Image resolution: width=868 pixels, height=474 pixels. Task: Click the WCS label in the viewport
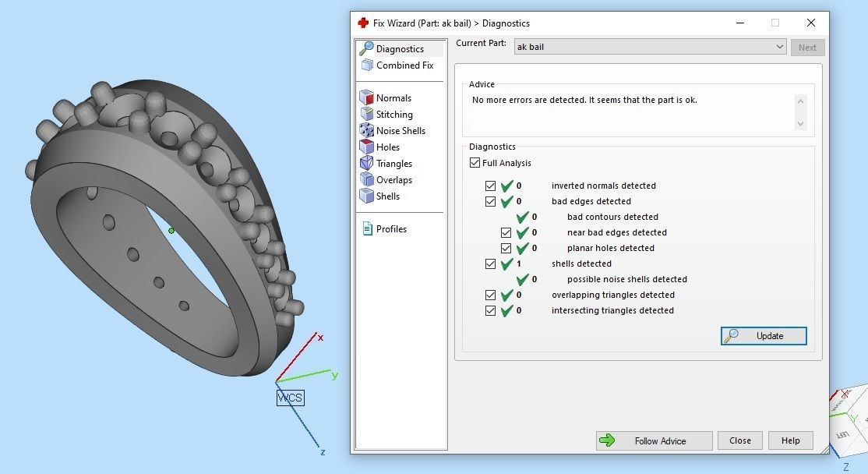click(x=290, y=398)
